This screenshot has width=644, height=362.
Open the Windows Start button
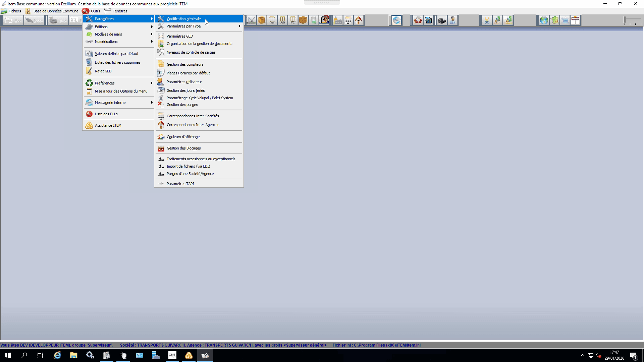(x=8, y=355)
